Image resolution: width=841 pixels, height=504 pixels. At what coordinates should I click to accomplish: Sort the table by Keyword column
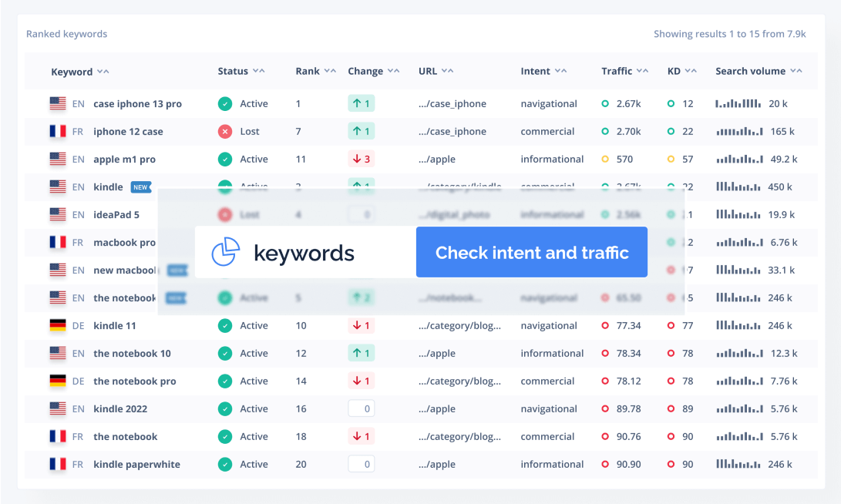point(79,72)
